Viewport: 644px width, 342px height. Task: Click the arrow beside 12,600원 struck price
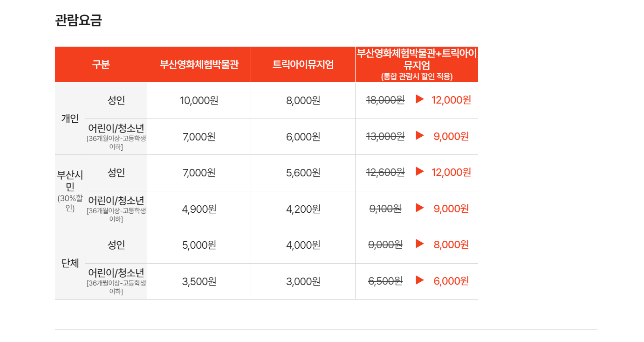420,172
